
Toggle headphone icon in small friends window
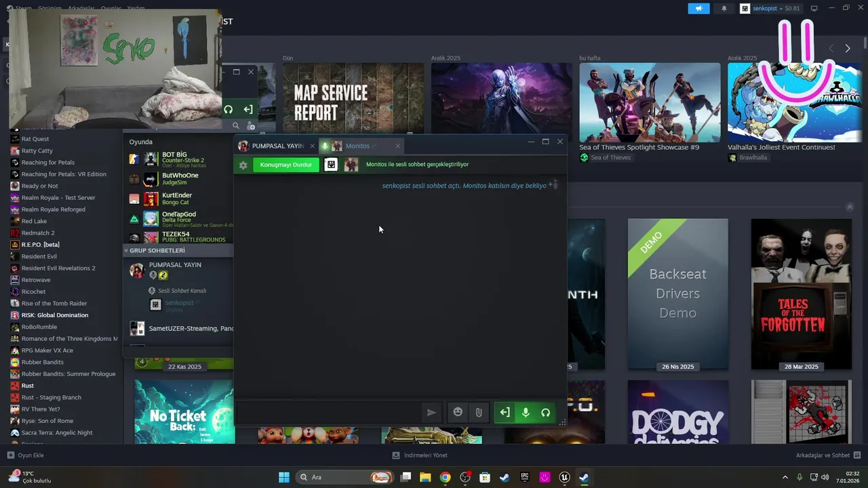coord(229,109)
